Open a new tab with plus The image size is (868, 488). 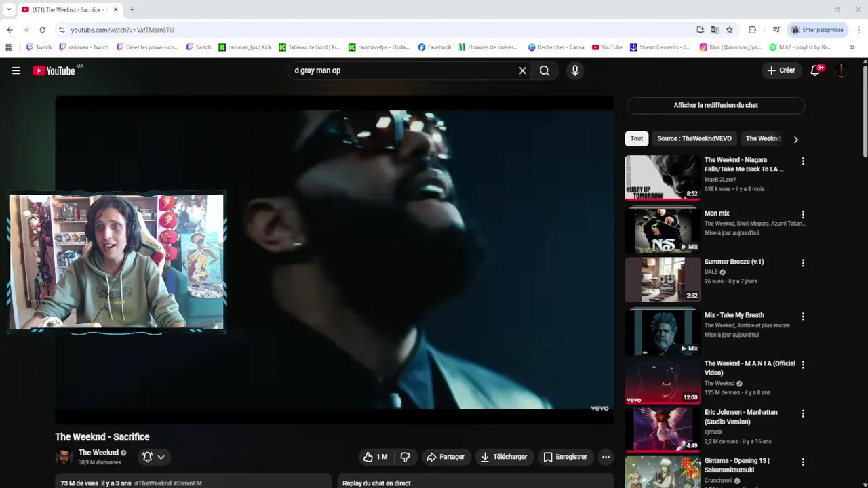(132, 9)
